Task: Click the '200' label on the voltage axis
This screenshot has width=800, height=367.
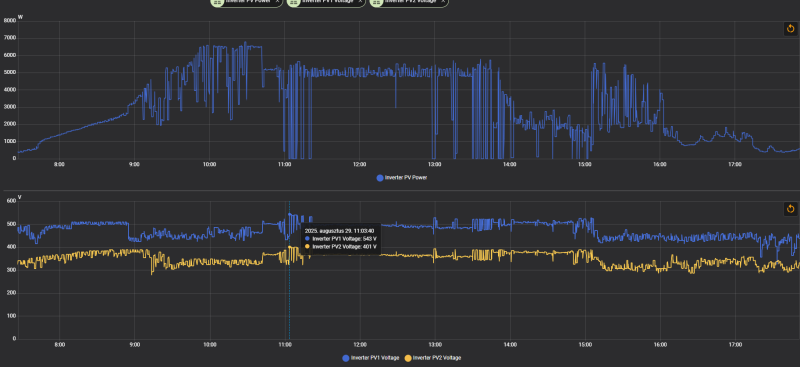Action: point(11,293)
